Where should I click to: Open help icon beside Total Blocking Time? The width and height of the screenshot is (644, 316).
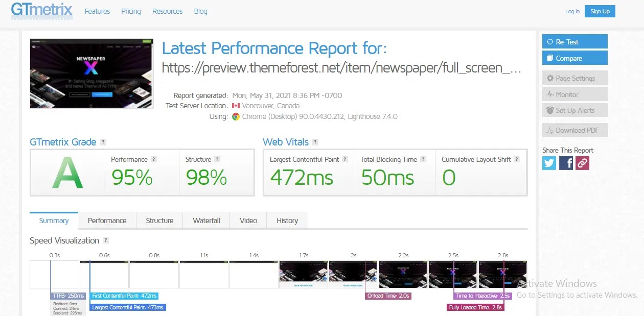[423, 159]
